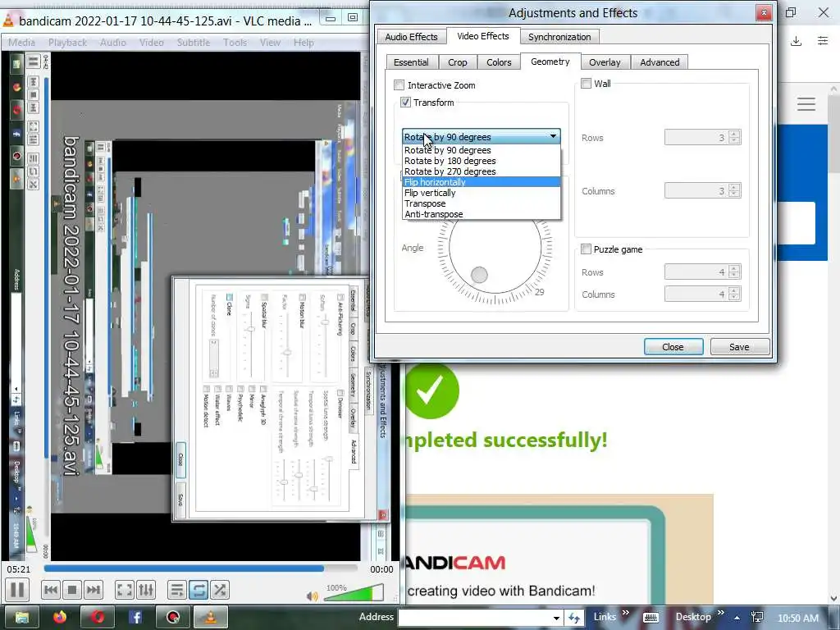Open file explorer from taskbar
The image size is (840, 630).
coord(22,617)
